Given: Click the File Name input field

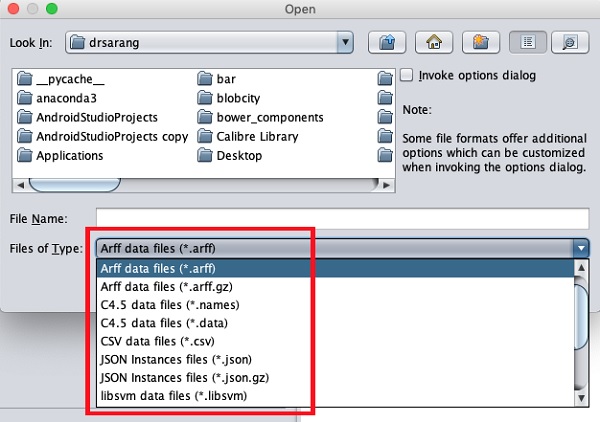Looking at the screenshot, I should point(342,219).
